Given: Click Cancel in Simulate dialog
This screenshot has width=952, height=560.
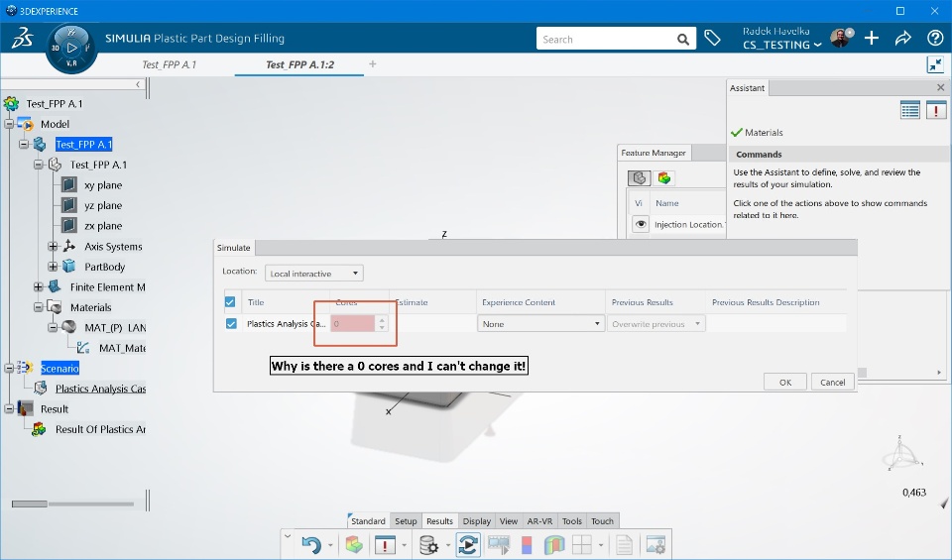Looking at the screenshot, I should point(832,383).
